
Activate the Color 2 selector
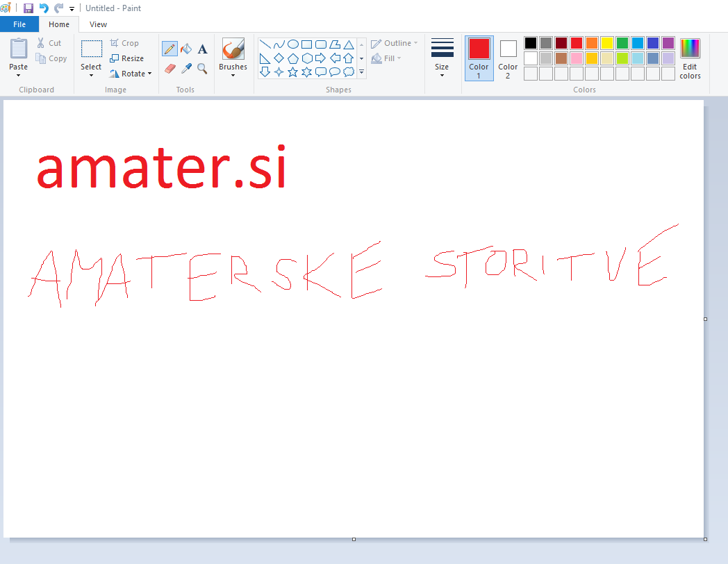coord(508,58)
